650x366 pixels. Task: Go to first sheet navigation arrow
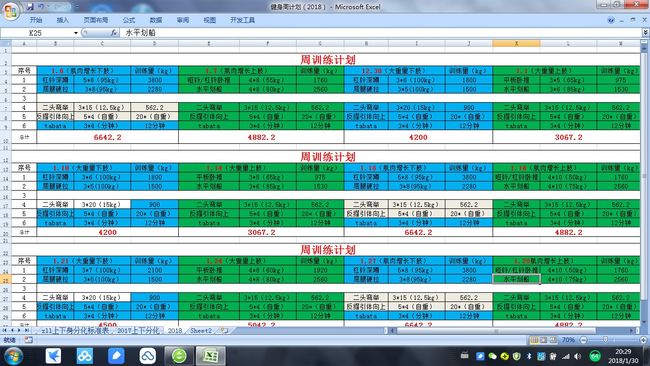coord(5,330)
